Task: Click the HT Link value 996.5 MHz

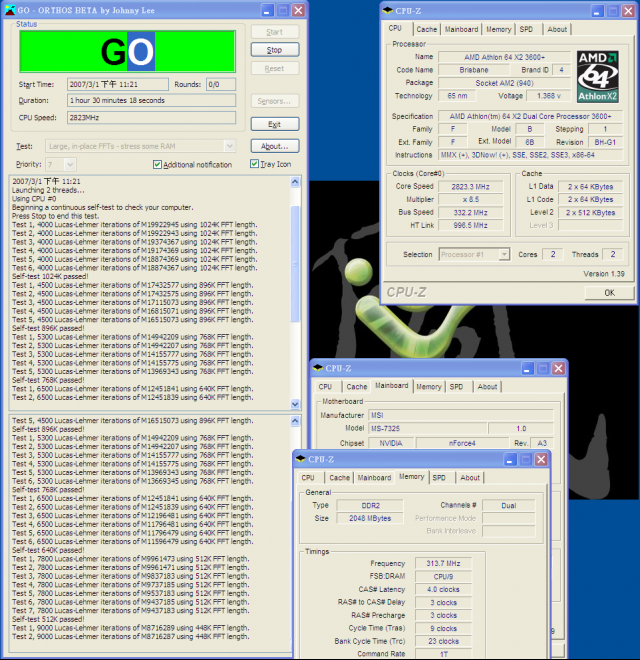Action: point(470,225)
